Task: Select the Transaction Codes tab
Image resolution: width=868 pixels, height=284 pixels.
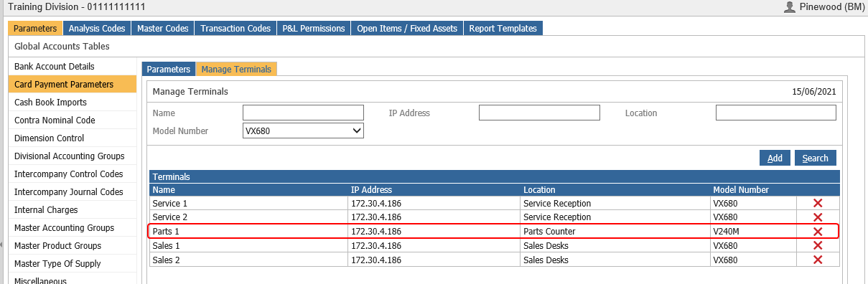Action: [235, 29]
